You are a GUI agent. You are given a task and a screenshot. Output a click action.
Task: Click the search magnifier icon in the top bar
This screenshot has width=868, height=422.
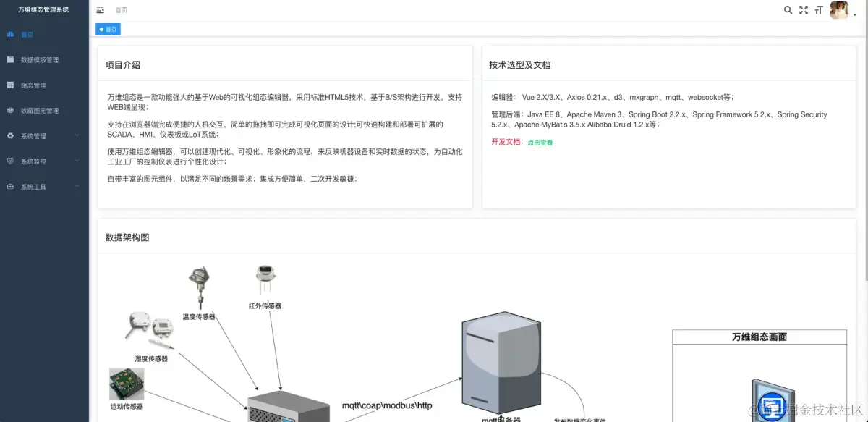tap(788, 10)
